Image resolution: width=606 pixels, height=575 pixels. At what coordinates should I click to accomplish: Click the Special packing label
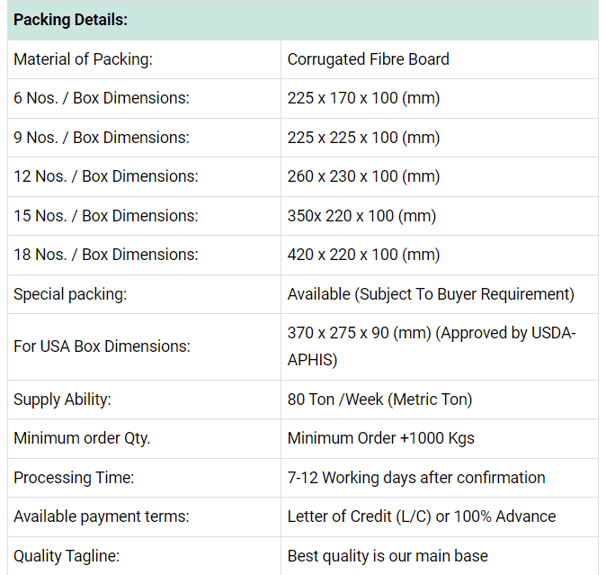(70, 294)
